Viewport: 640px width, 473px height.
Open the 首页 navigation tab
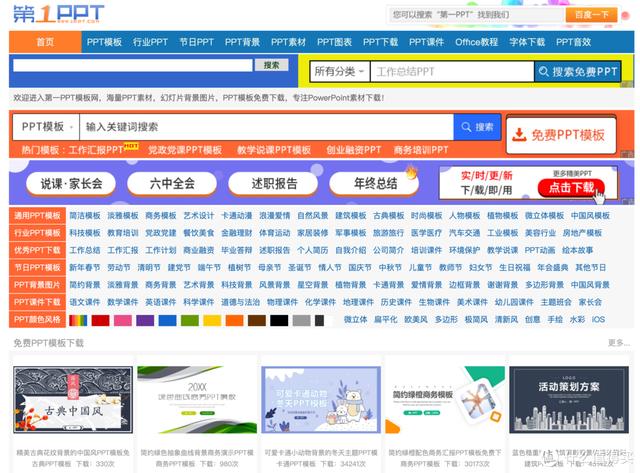(x=45, y=42)
